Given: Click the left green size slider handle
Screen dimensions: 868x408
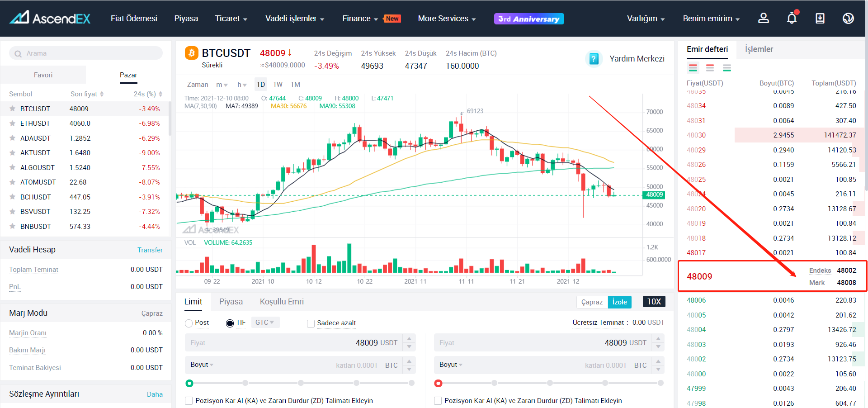Looking at the screenshot, I should pyautogui.click(x=189, y=383).
